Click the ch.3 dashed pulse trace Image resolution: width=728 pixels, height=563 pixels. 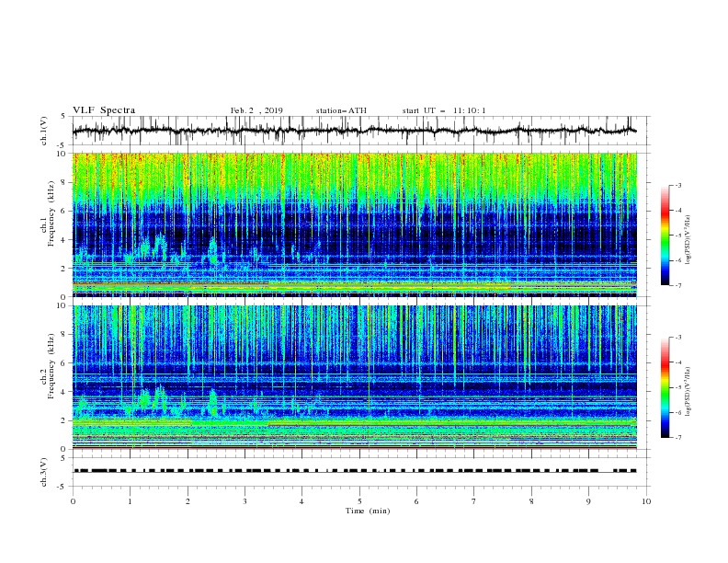tap(354, 471)
